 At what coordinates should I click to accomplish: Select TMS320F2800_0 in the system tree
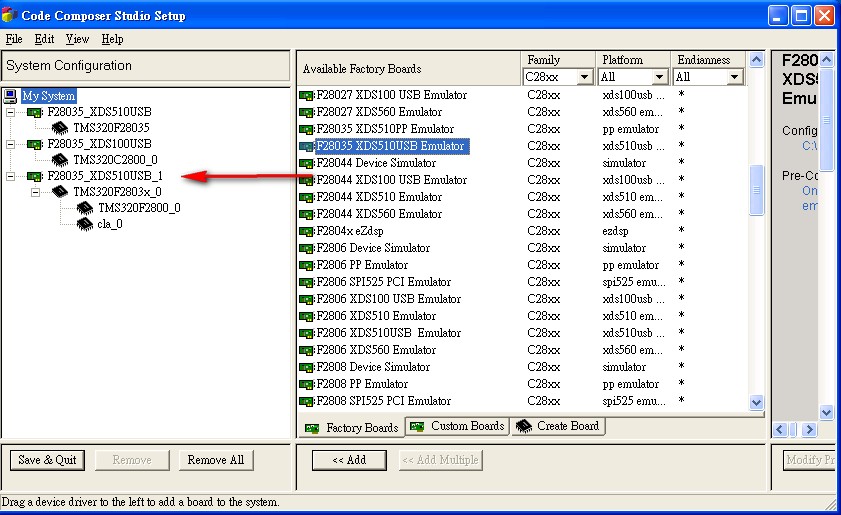(x=139, y=208)
